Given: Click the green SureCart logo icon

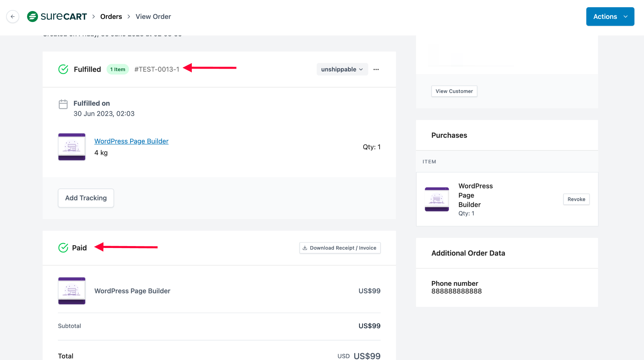Looking at the screenshot, I should (32, 16).
